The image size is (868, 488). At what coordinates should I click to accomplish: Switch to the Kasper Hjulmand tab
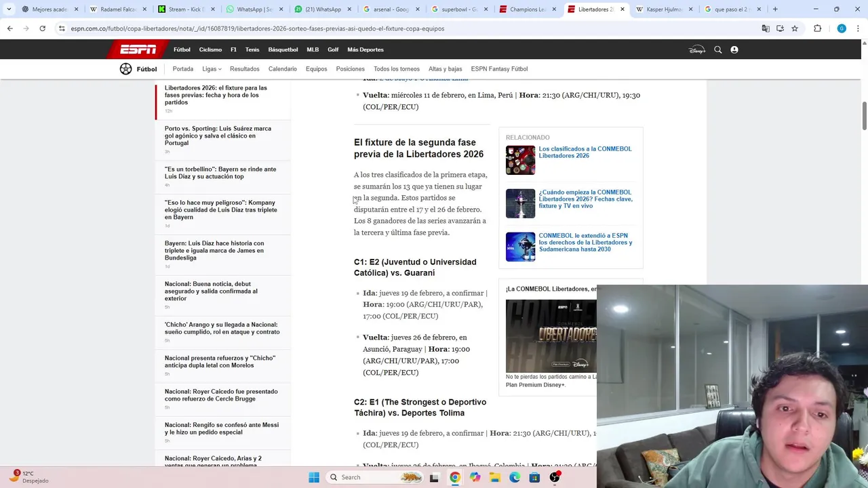pos(664,9)
